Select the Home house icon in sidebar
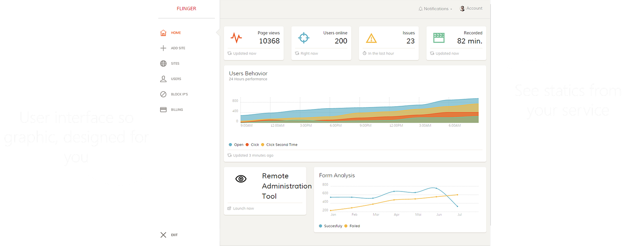 click(x=163, y=33)
